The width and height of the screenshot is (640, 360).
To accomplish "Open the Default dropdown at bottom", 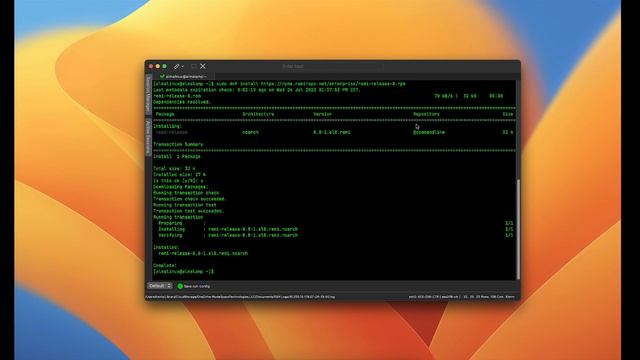I will (x=160, y=286).
